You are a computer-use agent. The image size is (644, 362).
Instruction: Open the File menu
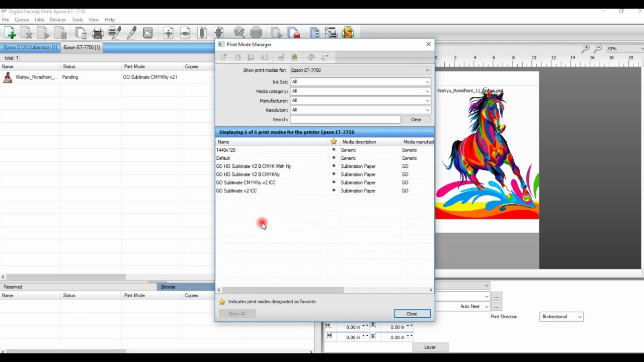[x=5, y=20]
